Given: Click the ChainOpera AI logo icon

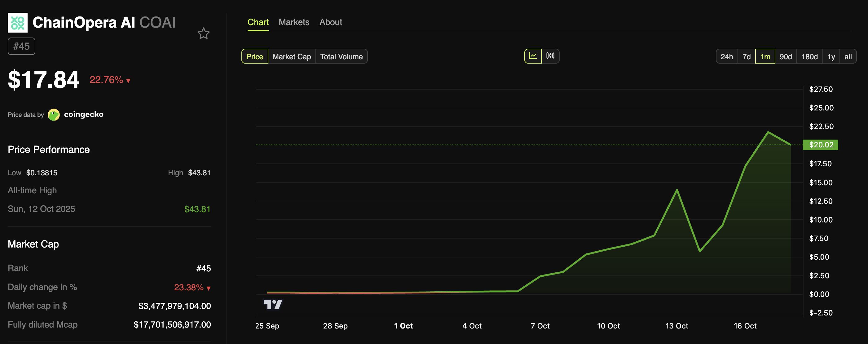Looking at the screenshot, I should click(18, 23).
